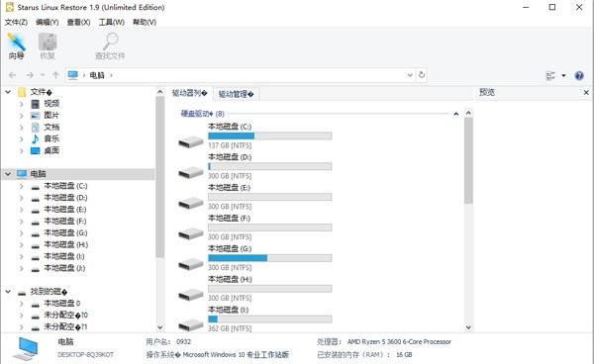Viewport: 594px width, 364px height.
Task: Select the 视频 video folder icon
Action: pos(36,104)
